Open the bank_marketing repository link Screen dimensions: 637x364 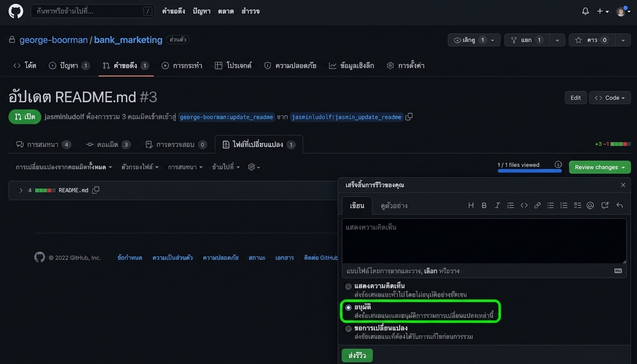click(x=128, y=40)
